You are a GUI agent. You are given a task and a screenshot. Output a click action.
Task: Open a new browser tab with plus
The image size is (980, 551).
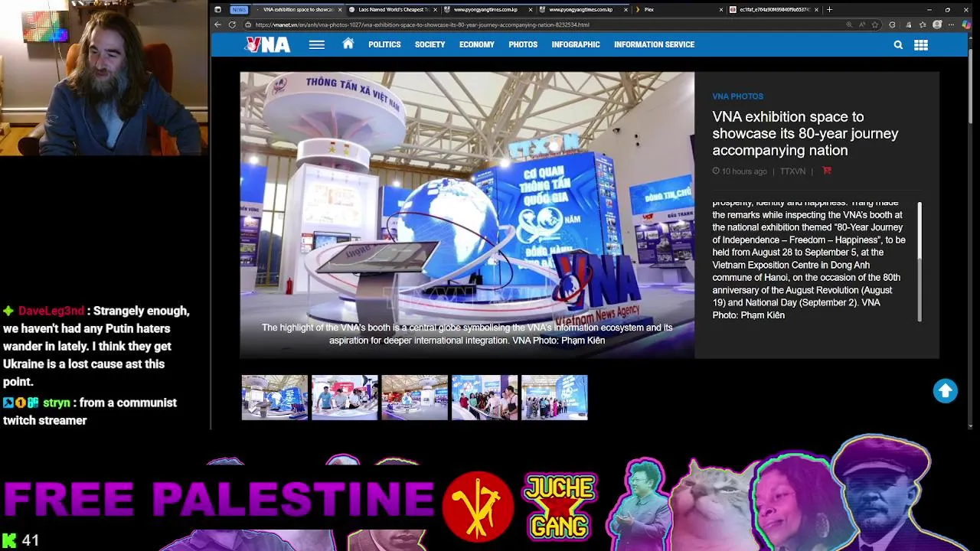pyautogui.click(x=829, y=9)
